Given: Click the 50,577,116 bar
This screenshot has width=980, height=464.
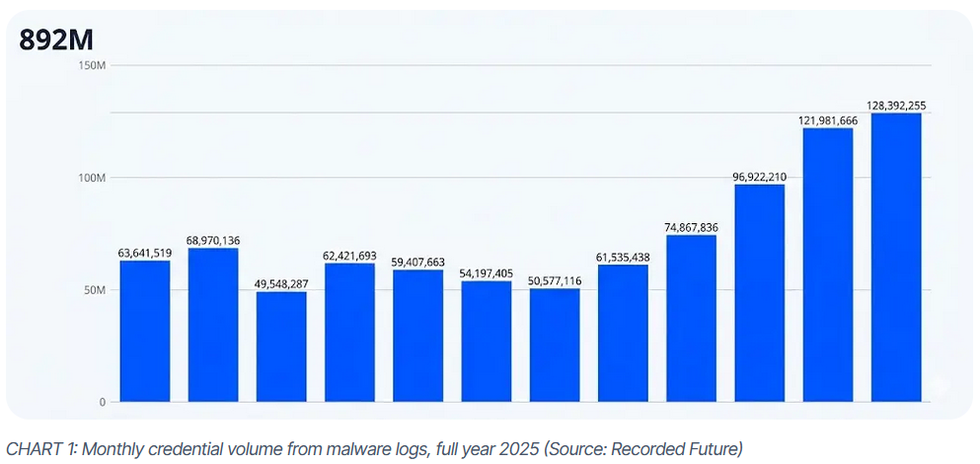Looking at the screenshot, I should [x=555, y=346].
